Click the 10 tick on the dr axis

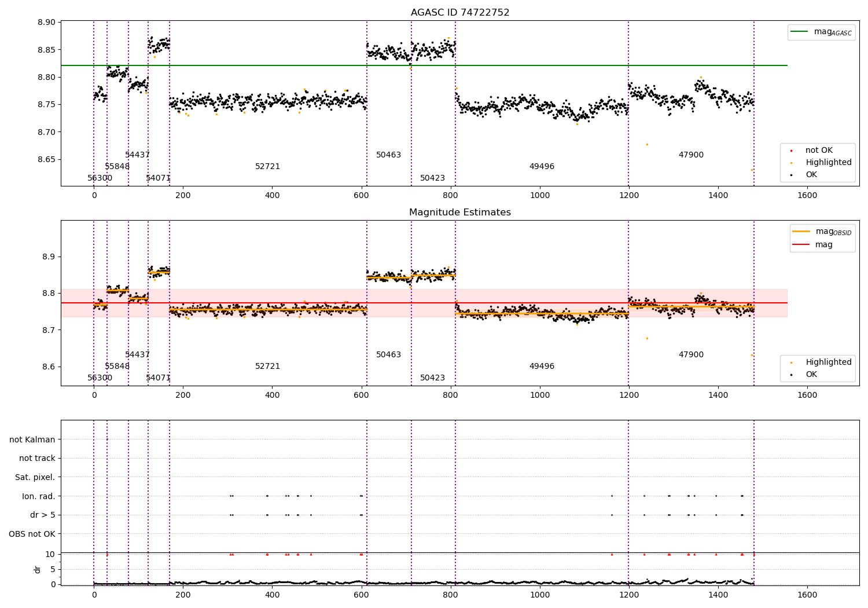[50, 555]
